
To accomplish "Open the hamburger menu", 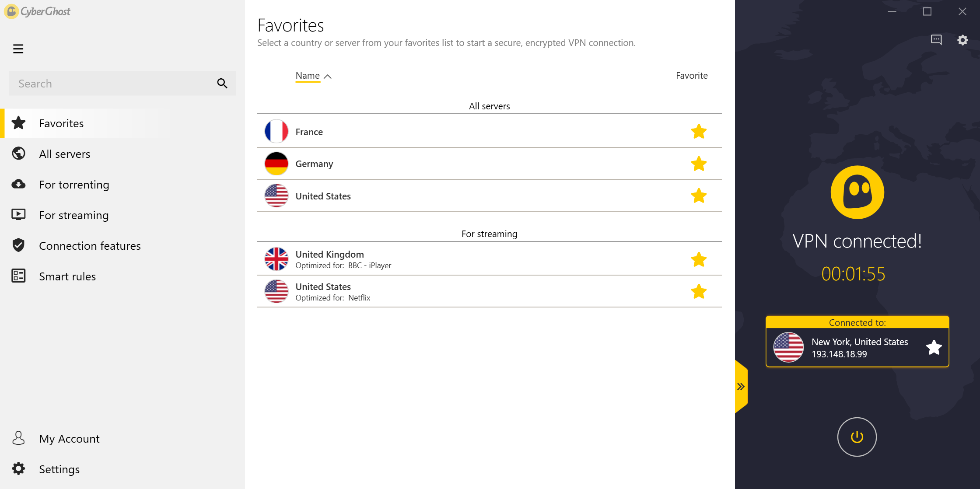I will [18, 49].
